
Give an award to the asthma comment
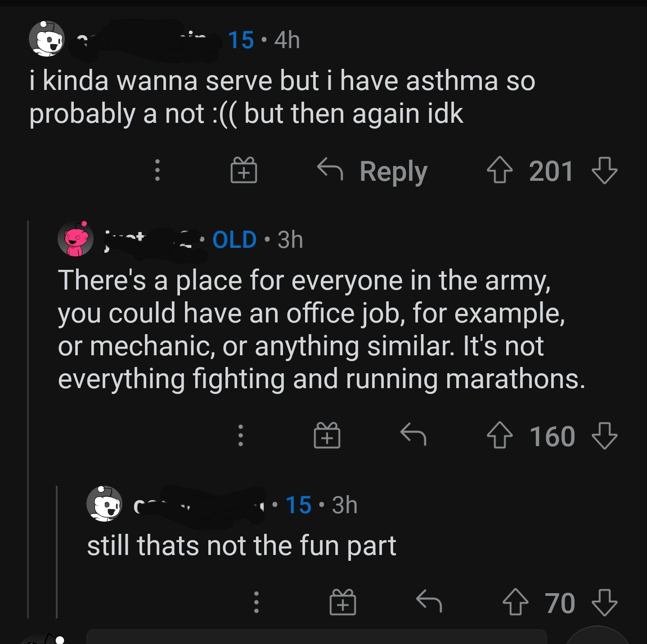pyautogui.click(x=243, y=171)
